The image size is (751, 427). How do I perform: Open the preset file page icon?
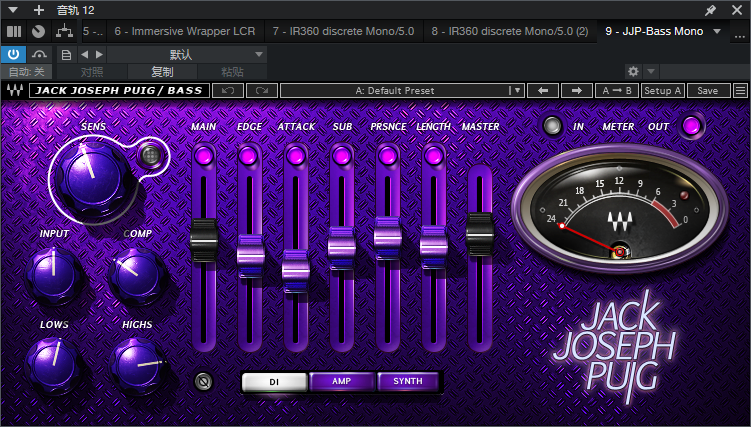tap(66, 55)
